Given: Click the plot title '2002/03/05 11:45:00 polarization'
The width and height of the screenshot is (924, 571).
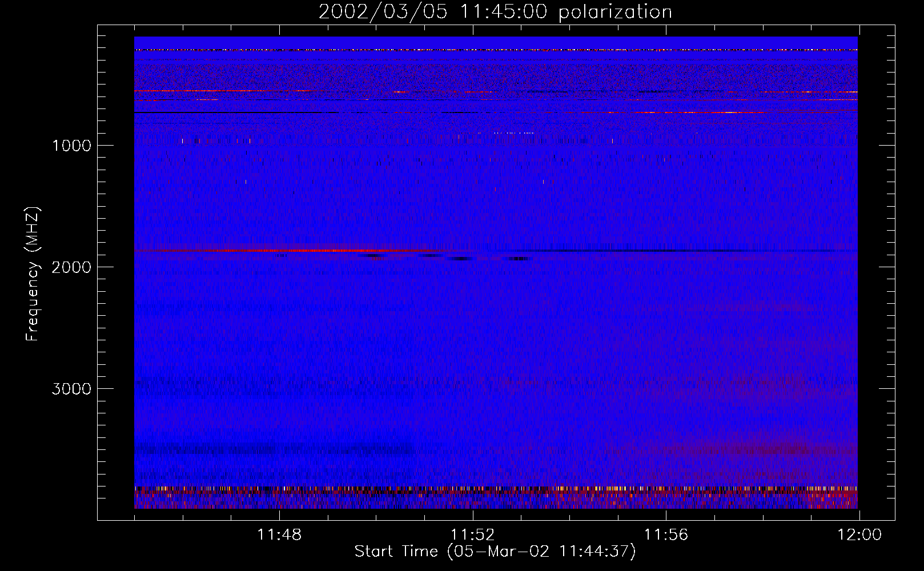Looking at the screenshot, I should 495,12.
